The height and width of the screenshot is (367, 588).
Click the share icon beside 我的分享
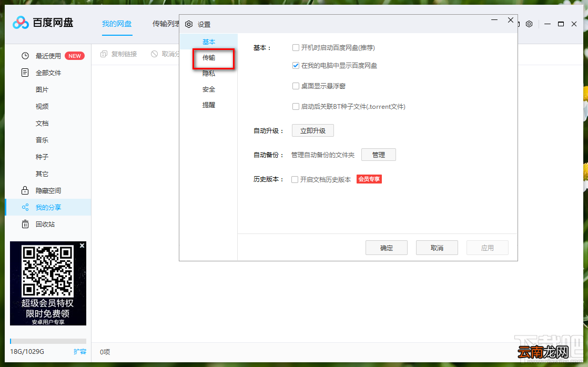coord(25,207)
